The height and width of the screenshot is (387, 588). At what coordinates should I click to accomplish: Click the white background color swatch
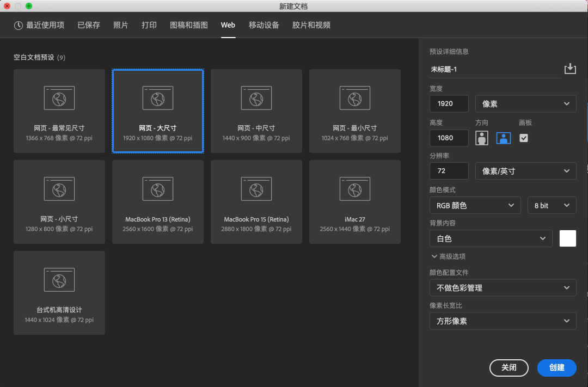click(x=567, y=238)
